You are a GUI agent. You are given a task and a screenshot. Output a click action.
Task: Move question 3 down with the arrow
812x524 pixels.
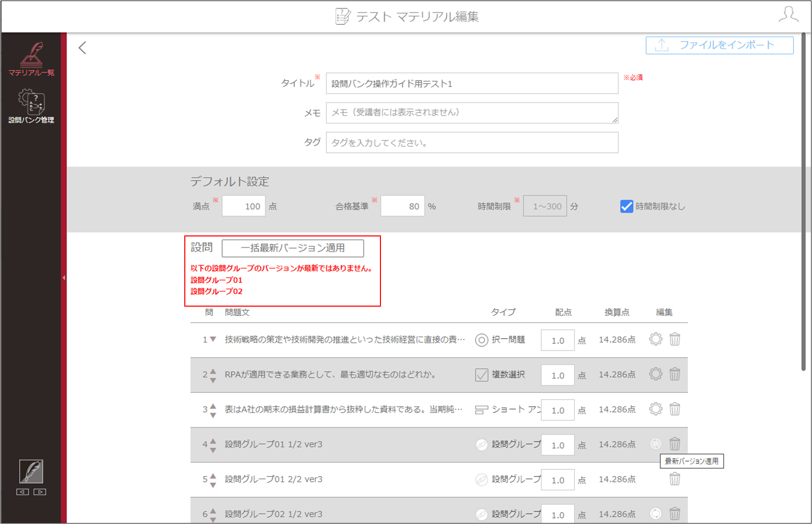213,415
